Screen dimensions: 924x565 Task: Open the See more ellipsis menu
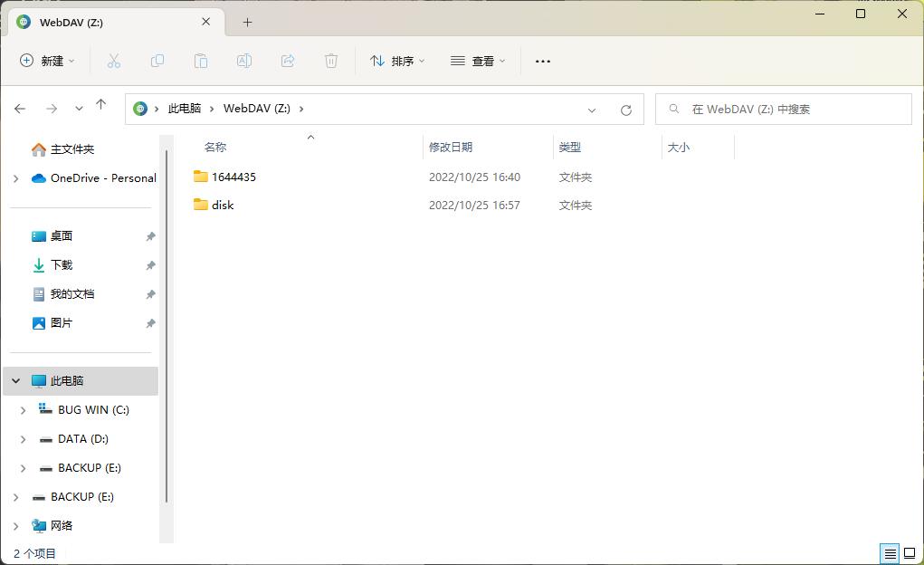tap(542, 61)
